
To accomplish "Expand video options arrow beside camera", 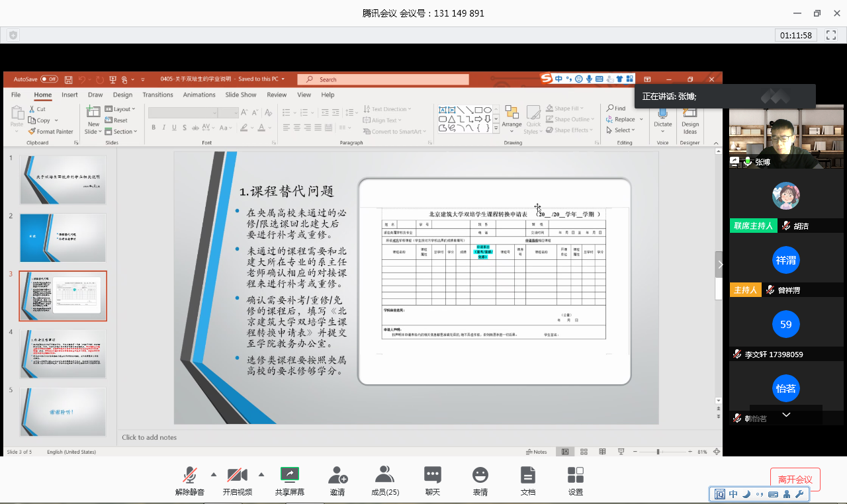I will [261, 474].
